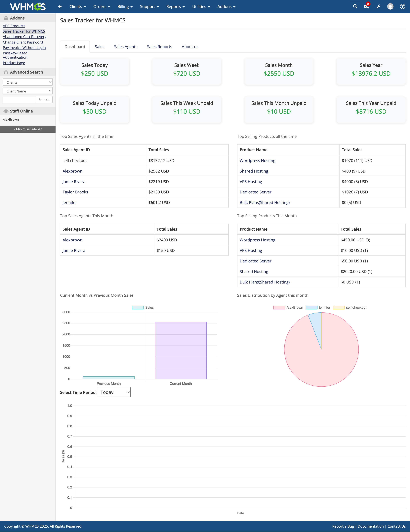This screenshot has height=532, width=410.
Task: Click the help question mark icon
Action: coord(402,7)
